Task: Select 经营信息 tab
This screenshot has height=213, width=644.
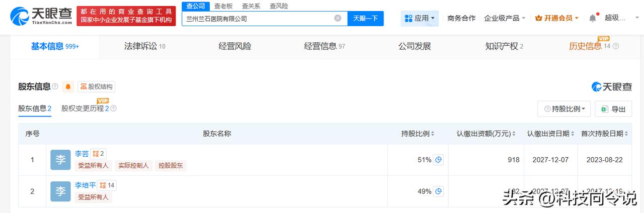Action: pyautogui.click(x=325, y=46)
